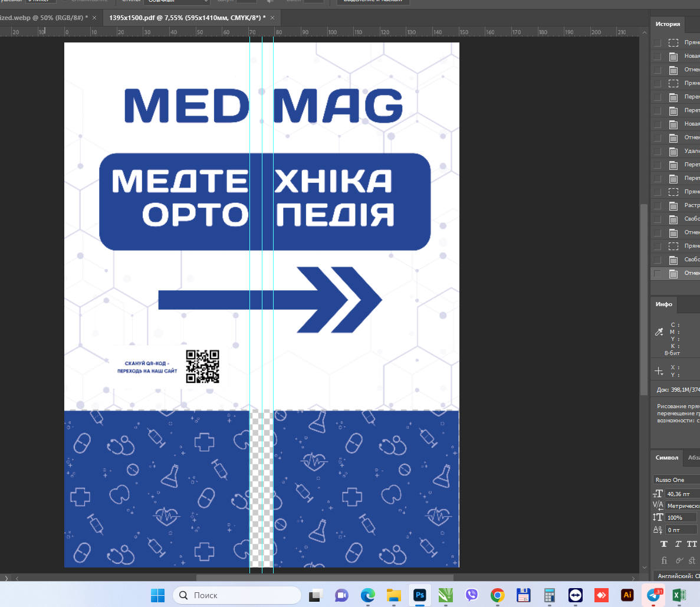Open Task View from the taskbar
This screenshot has width=700, height=607.
[x=315, y=595]
